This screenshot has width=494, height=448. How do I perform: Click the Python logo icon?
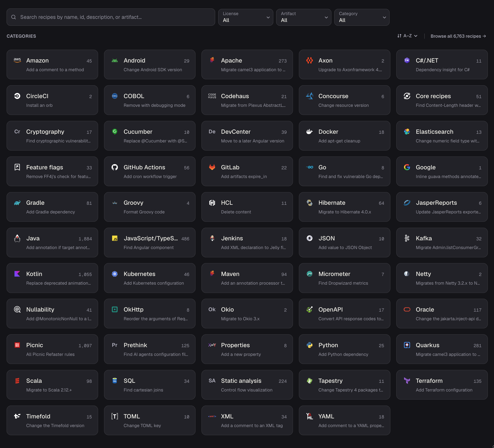pos(309,345)
